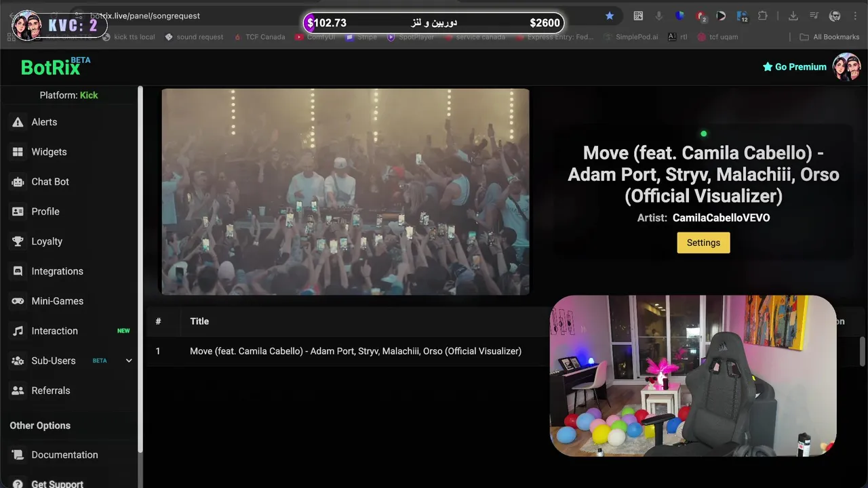The height and width of the screenshot is (488, 868).
Task: Expand the Sub-Users submenu chevron
Action: (x=129, y=361)
